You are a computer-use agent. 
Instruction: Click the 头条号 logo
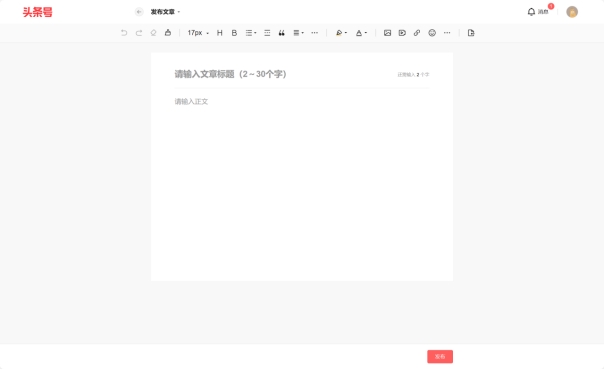click(37, 12)
